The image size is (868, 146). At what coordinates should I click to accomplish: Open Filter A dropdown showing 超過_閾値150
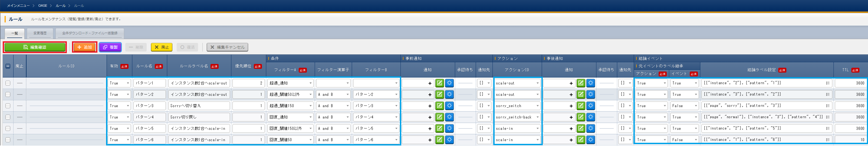(290, 106)
